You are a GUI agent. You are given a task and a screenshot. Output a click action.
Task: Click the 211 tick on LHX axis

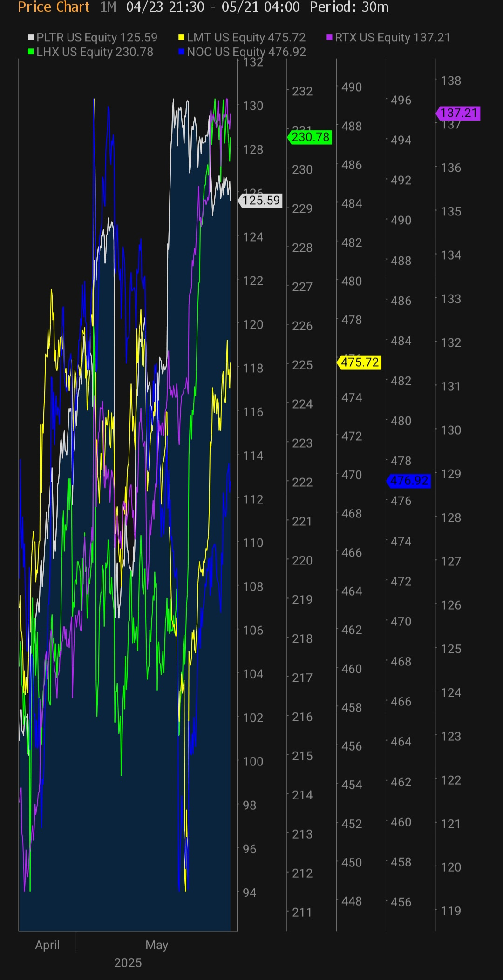tap(302, 913)
